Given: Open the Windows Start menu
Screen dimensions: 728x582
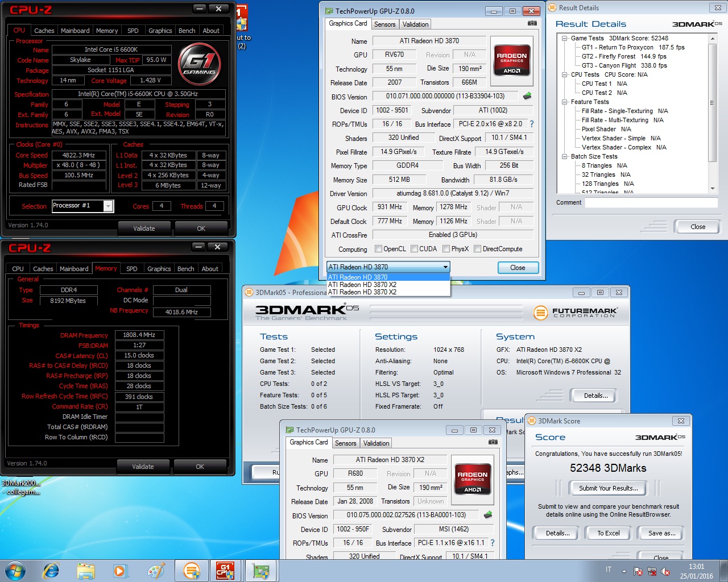Looking at the screenshot, I should tap(15, 570).
